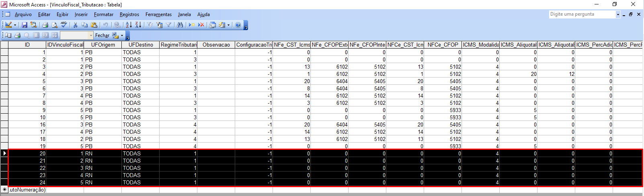Open the Registros menu
This screenshot has height=196, width=644.
point(129,14)
